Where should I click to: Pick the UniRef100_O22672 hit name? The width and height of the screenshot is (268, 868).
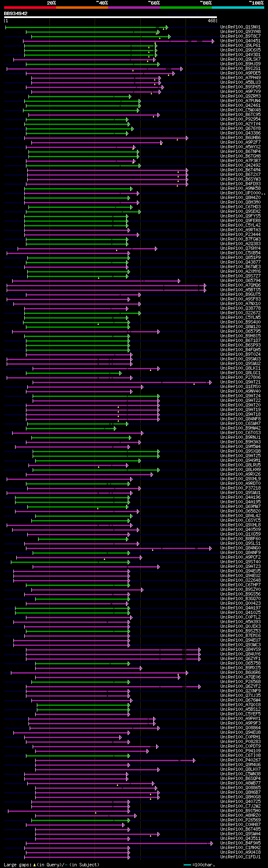click(240, 313)
